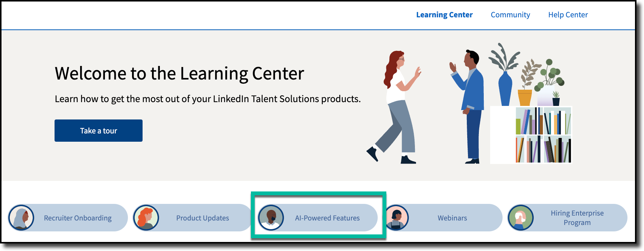Screen dimensions: 644x251
Task: Open the Webinars category
Action: (x=442, y=218)
